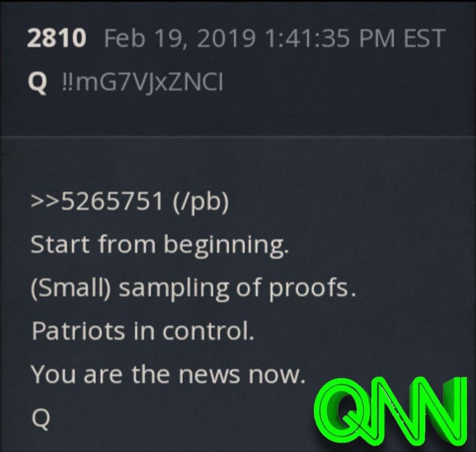Click post number 2810
This screenshot has width=476, height=452.
pos(56,38)
